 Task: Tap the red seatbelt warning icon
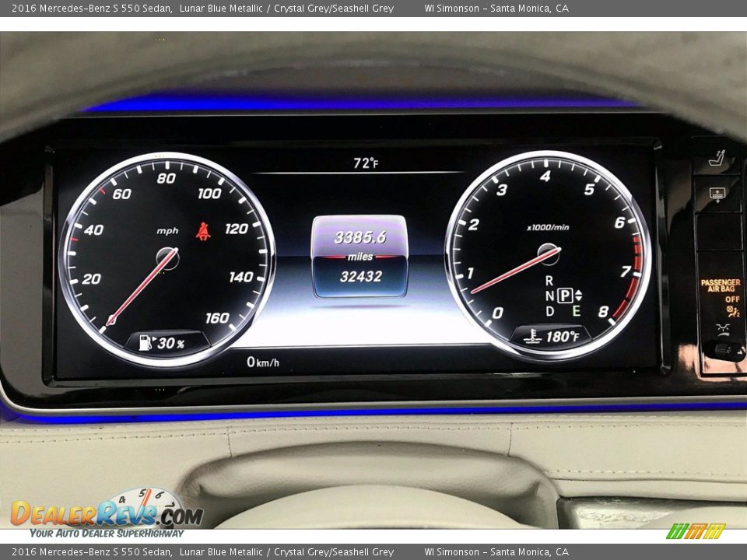click(203, 231)
